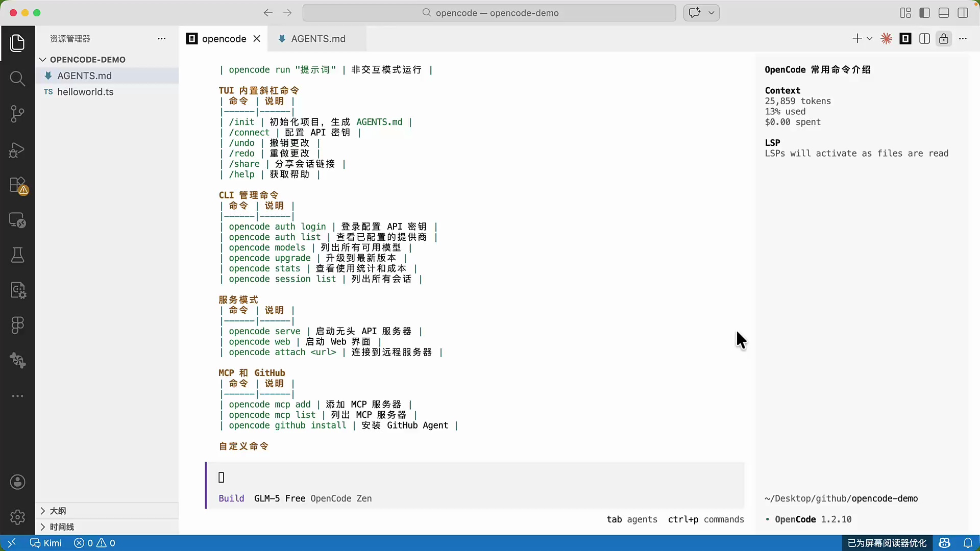Go back with the navigation arrow
This screenshot has width=980, height=551.
click(268, 13)
